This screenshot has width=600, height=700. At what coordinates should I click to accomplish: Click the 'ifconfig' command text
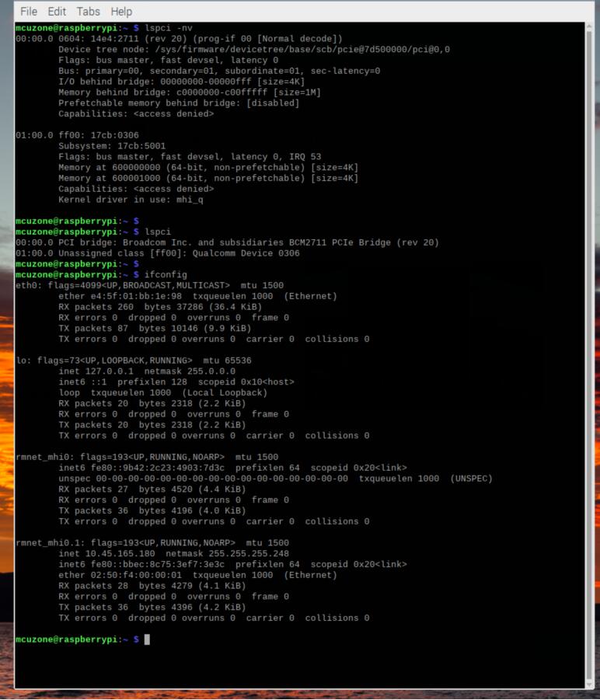tap(166, 274)
